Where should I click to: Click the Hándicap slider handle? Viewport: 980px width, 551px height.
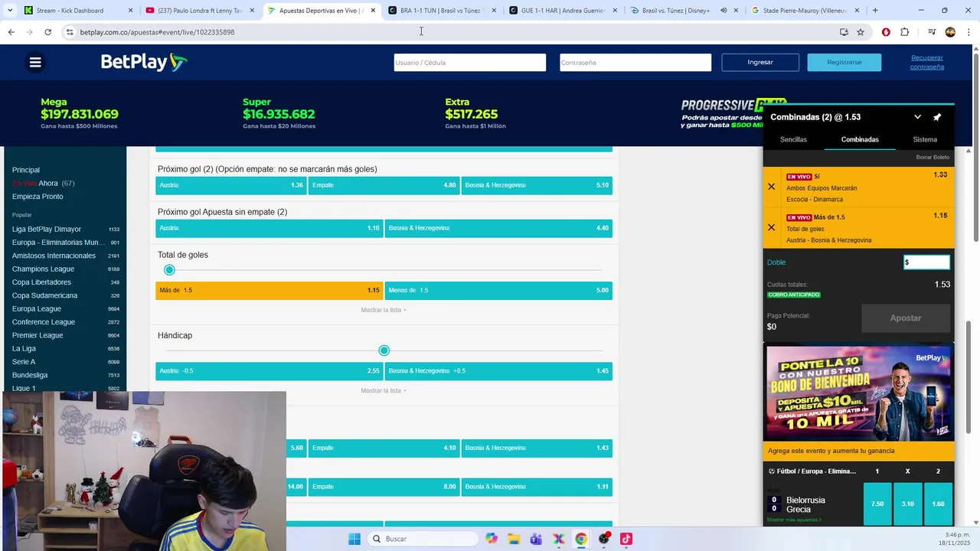(384, 350)
